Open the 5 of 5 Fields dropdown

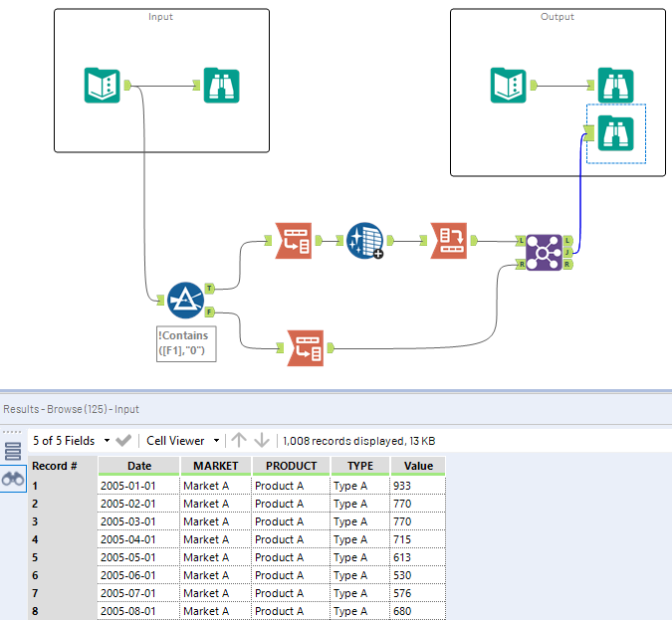(x=71, y=441)
